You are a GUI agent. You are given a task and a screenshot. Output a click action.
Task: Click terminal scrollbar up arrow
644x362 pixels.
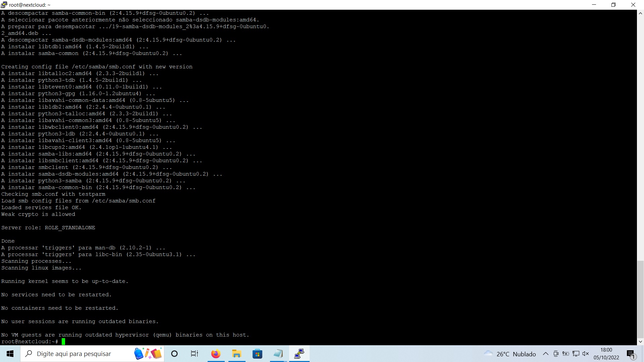tap(640, 13)
